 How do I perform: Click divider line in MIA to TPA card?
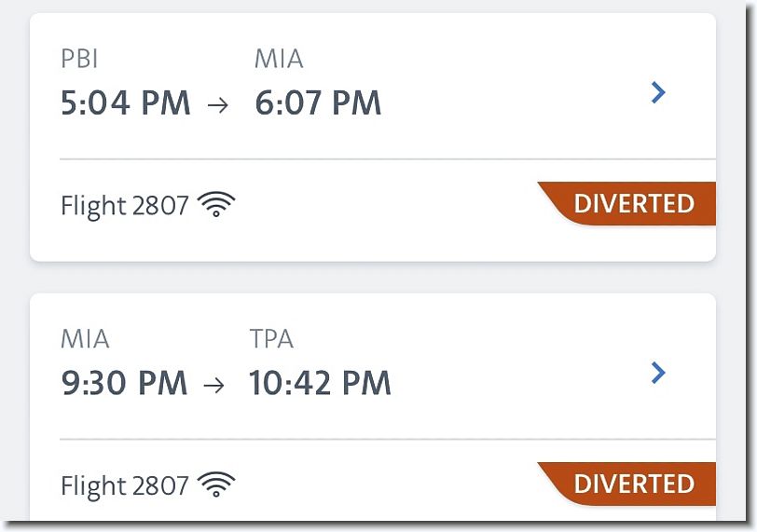click(388, 440)
